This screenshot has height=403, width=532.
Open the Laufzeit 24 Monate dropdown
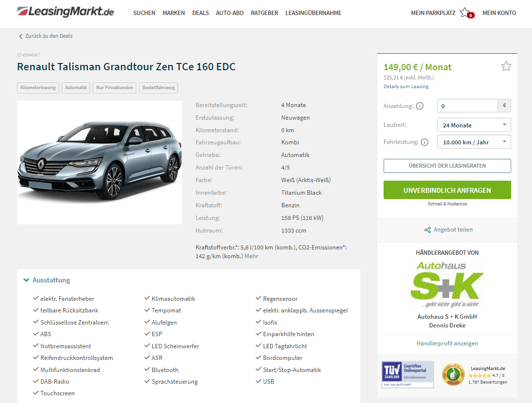point(474,125)
